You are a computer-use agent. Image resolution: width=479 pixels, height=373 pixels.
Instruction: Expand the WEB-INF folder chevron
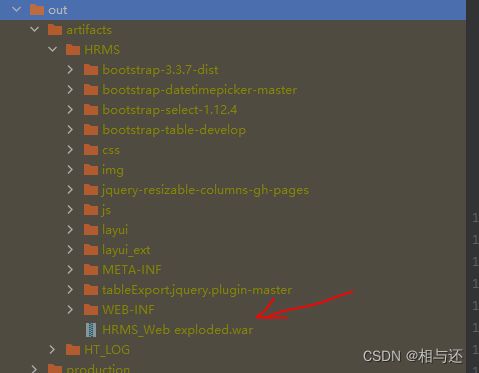point(70,310)
